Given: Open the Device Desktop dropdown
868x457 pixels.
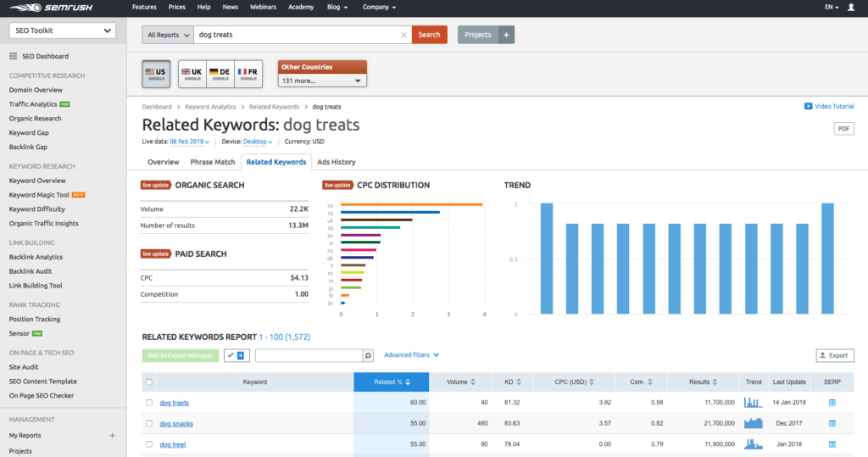Looking at the screenshot, I should coord(258,142).
